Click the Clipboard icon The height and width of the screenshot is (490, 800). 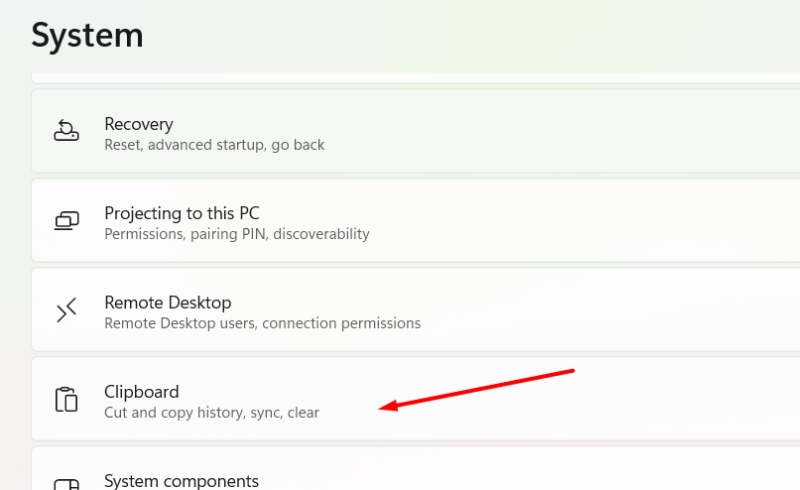click(x=66, y=399)
